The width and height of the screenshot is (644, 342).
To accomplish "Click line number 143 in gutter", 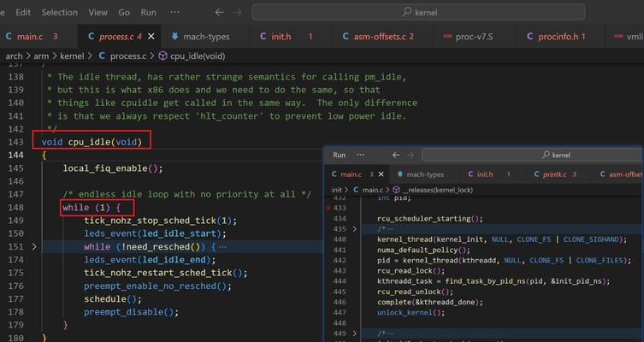I will point(15,142).
